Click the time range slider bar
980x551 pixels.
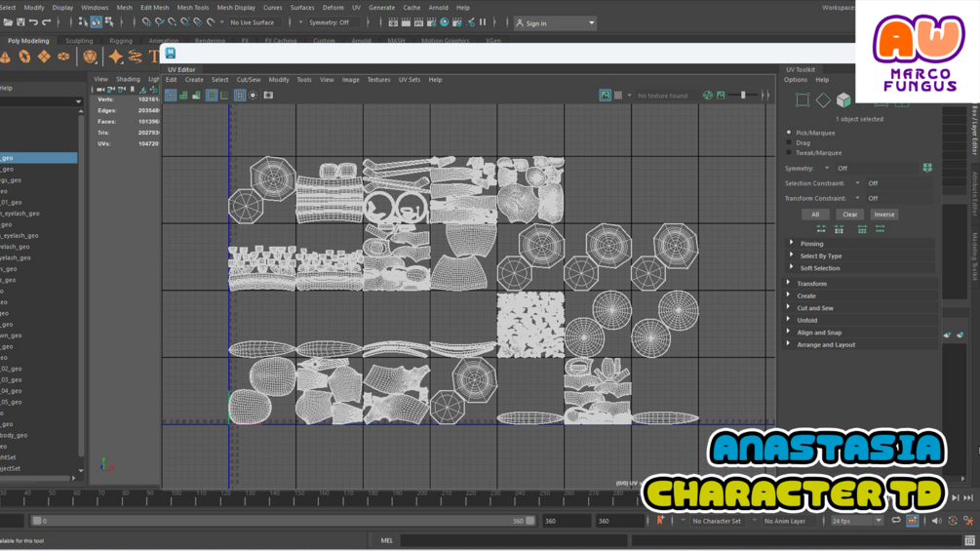(283, 521)
